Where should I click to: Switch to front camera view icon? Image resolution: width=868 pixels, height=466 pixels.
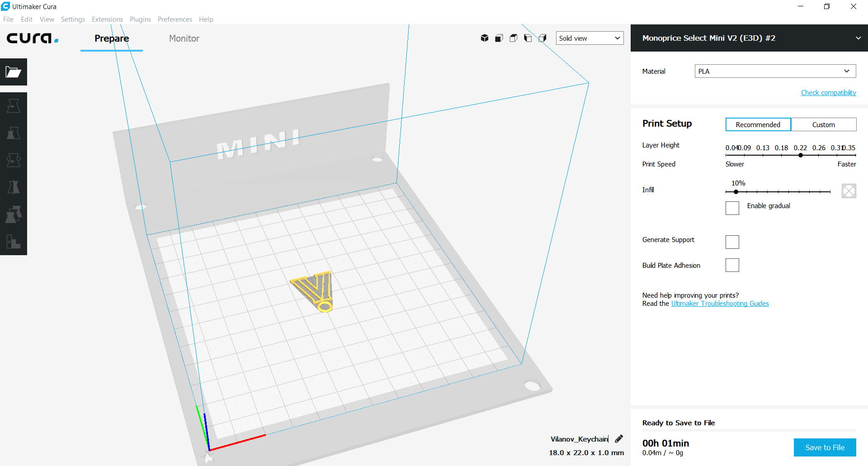499,38
